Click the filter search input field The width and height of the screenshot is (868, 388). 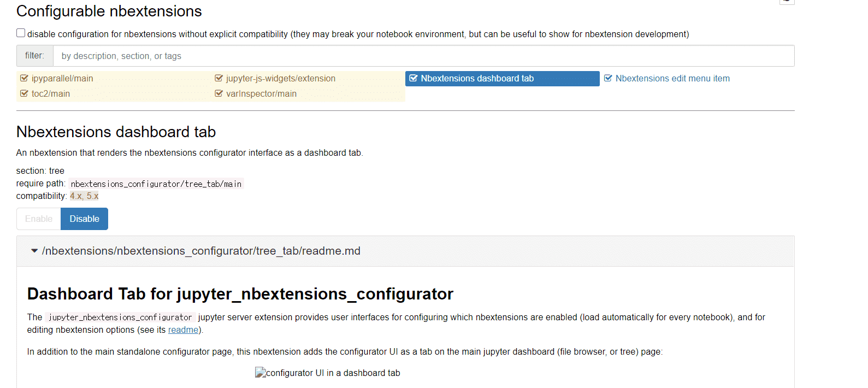point(423,56)
